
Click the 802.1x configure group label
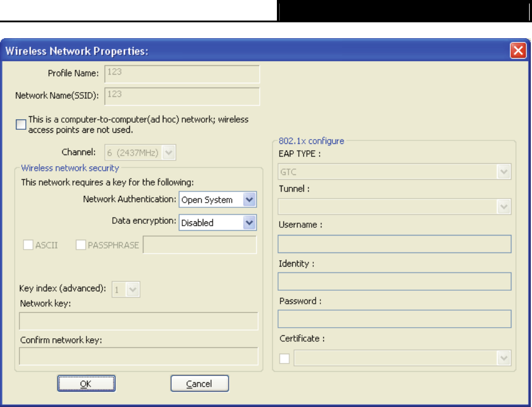point(311,141)
